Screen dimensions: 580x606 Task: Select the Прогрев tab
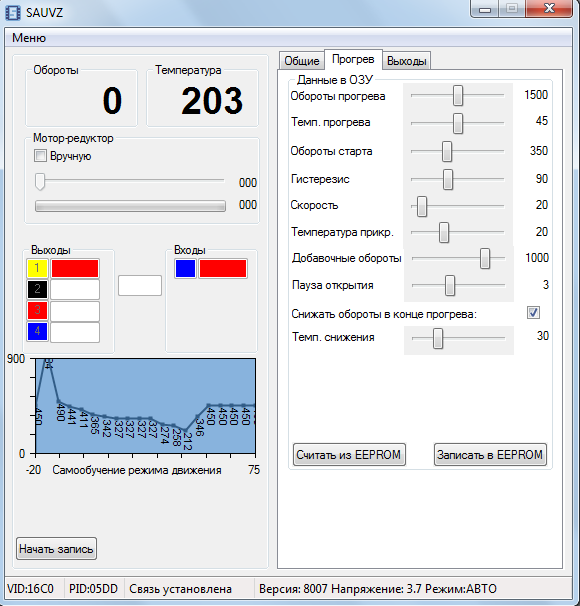point(353,59)
